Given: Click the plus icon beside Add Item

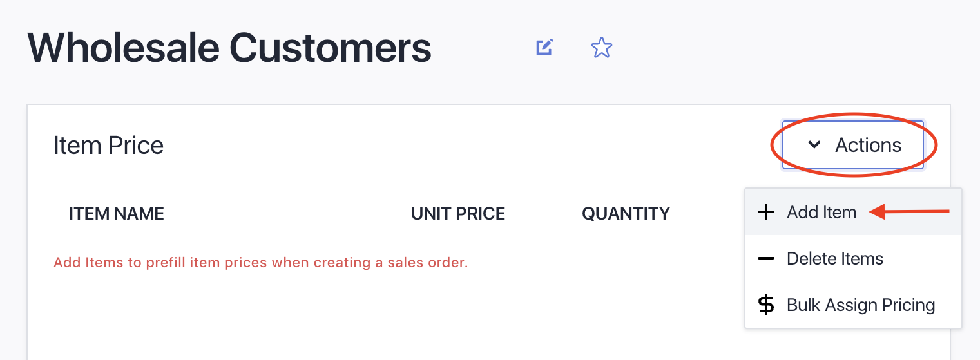Looking at the screenshot, I should click(x=765, y=213).
